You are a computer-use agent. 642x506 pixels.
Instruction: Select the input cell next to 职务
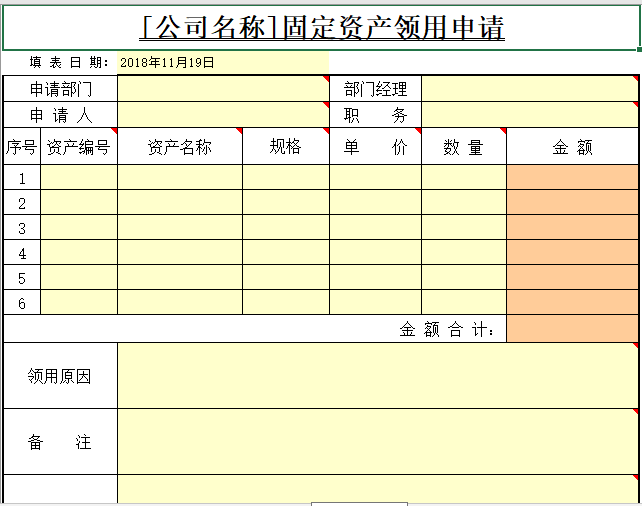tap(529, 114)
